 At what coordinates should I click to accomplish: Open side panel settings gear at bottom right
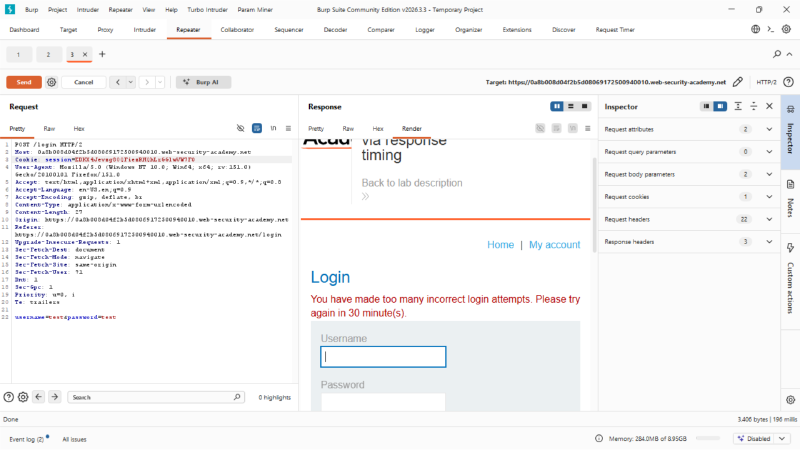[x=790, y=400]
